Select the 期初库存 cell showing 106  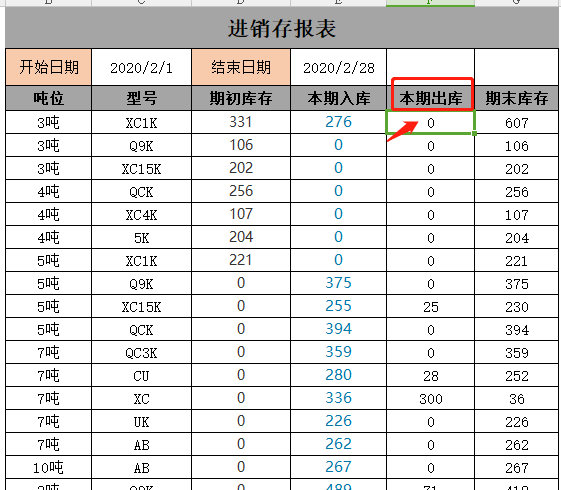tap(241, 145)
